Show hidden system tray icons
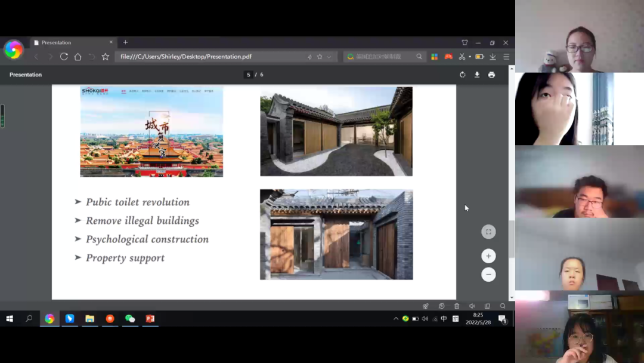This screenshot has width=644, height=363. (x=395, y=319)
